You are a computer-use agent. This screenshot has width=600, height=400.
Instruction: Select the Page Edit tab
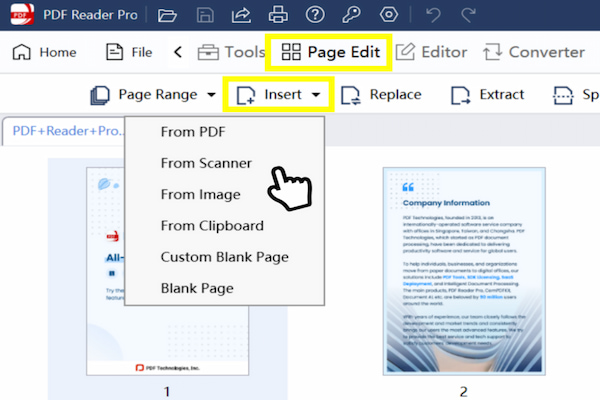click(329, 52)
